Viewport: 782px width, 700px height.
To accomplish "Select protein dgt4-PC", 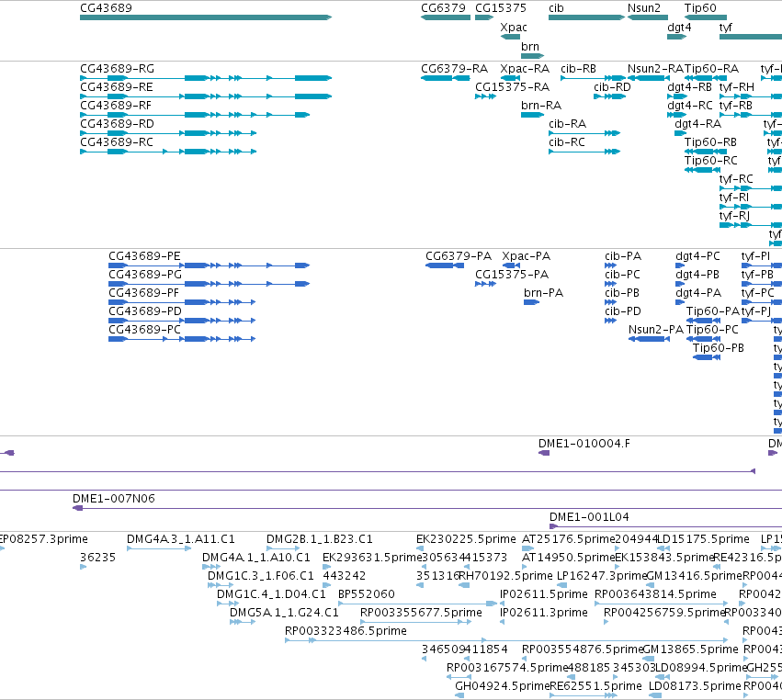I will (x=681, y=265).
